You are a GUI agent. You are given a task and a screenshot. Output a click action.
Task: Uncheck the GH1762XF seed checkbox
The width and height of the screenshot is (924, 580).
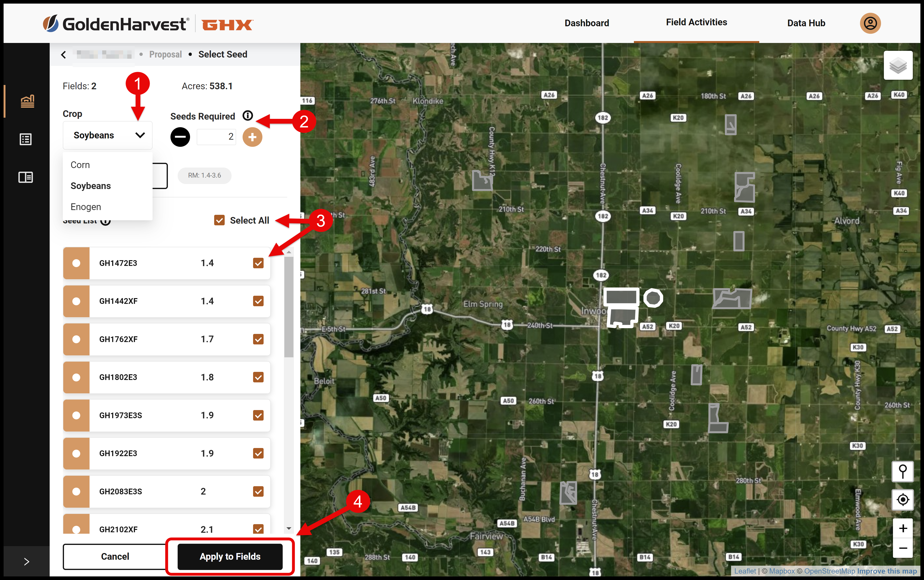pyautogui.click(x=258, y=339)
